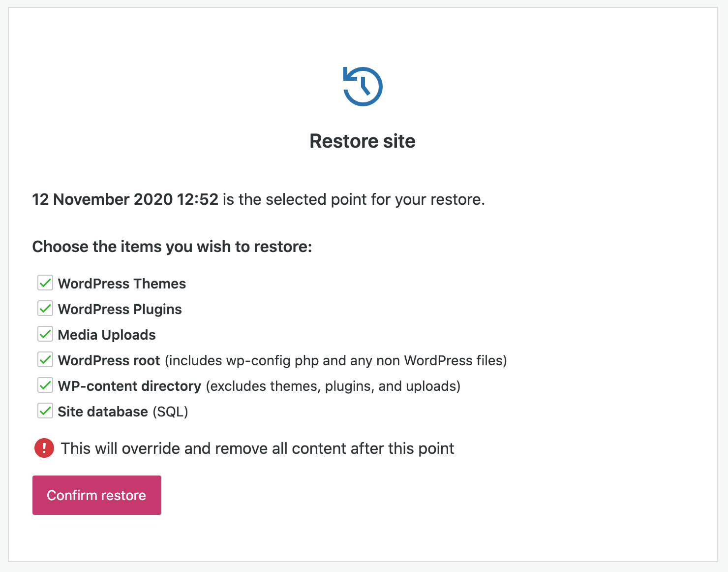Click the blue restore history icon
728x572 pixels.
pos(363,86)
